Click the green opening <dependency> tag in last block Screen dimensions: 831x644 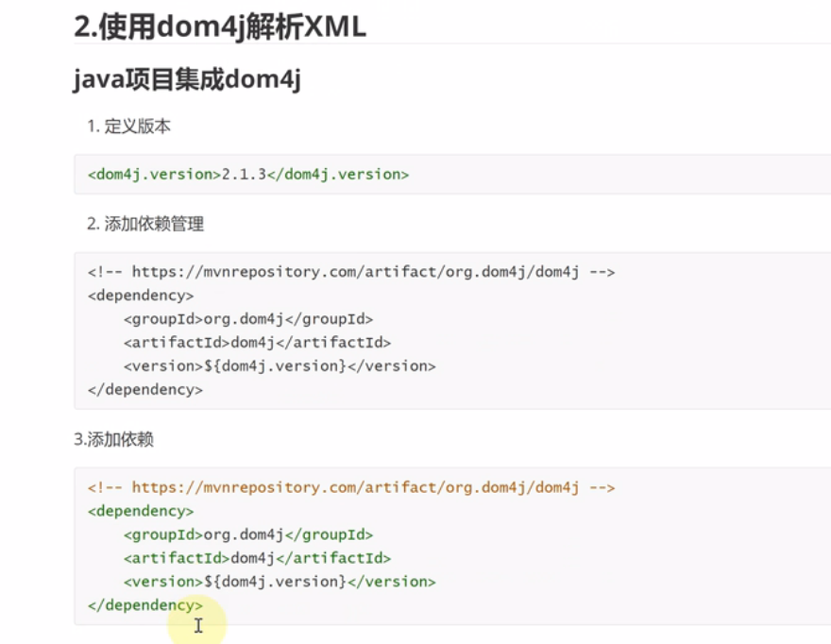click(141, 512)
